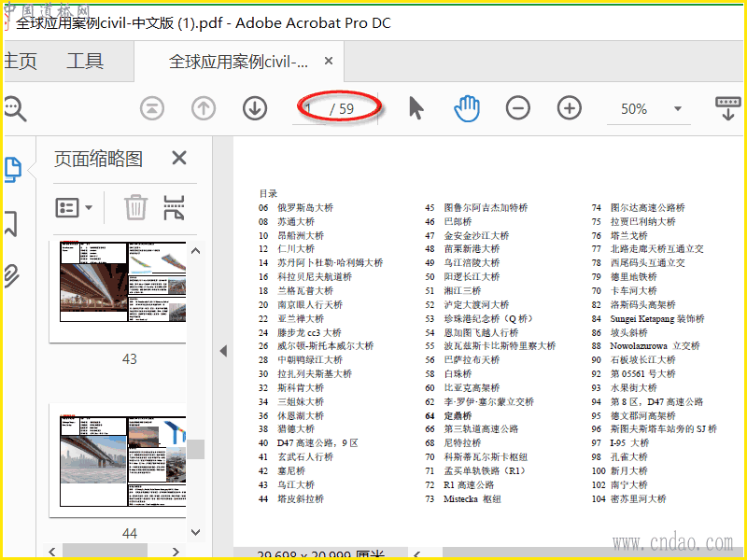
Task: Click contents entry 俄罗斯岛大桥
Action: tap(305, 207)
